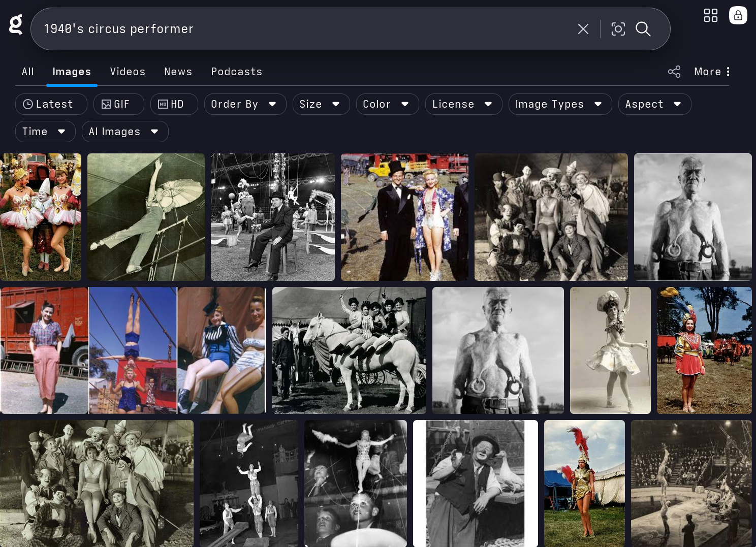Toggle the GIF filter
This screenshot has height=547, width=756.
(119, 104)
